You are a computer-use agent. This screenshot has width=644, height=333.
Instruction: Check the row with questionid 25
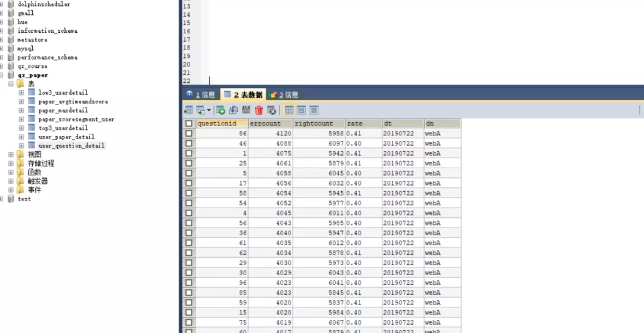coord(189,164)
